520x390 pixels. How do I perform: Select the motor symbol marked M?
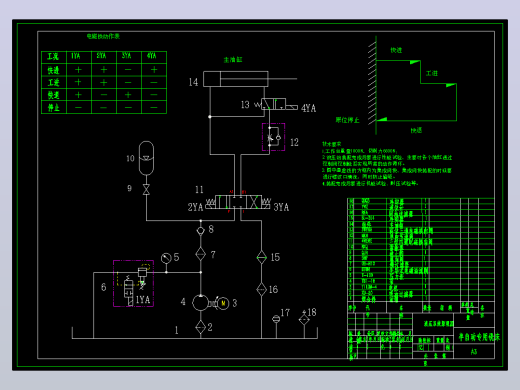223,303
